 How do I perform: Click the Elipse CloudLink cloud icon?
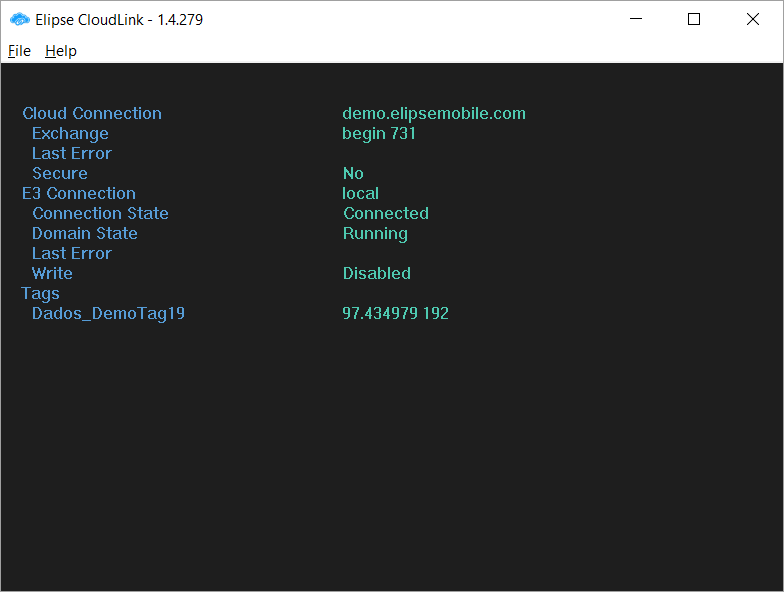[20, 19]
